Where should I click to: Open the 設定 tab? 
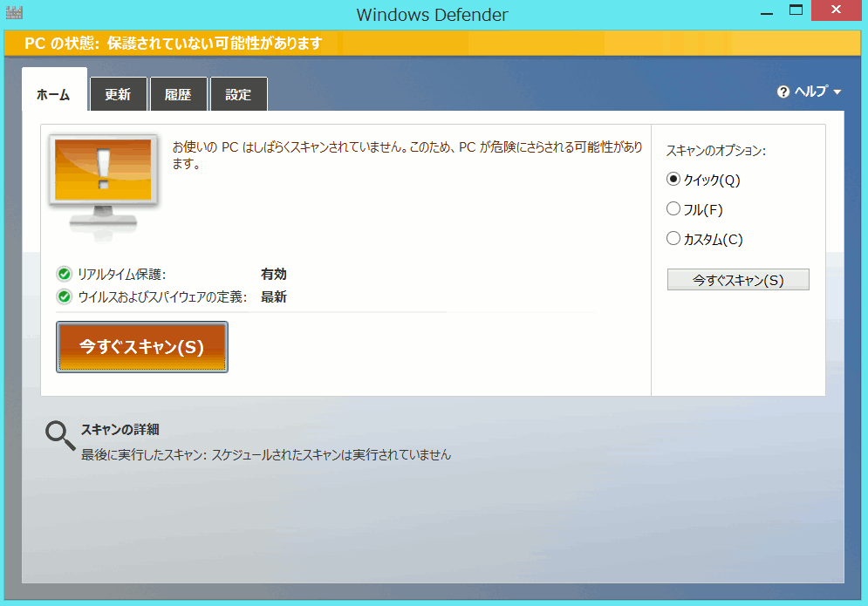[x=238, y=95]
